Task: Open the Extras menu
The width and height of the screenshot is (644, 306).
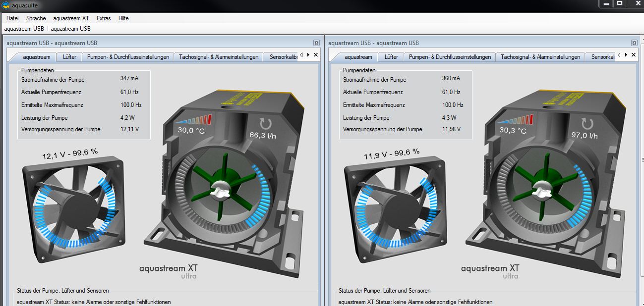Action: click(x=104, y=18)
